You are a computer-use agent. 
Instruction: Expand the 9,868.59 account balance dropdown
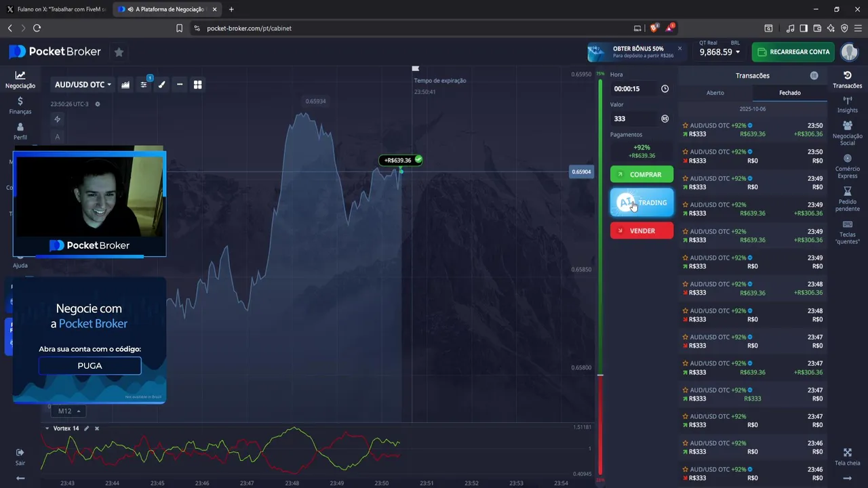[719, 52]
